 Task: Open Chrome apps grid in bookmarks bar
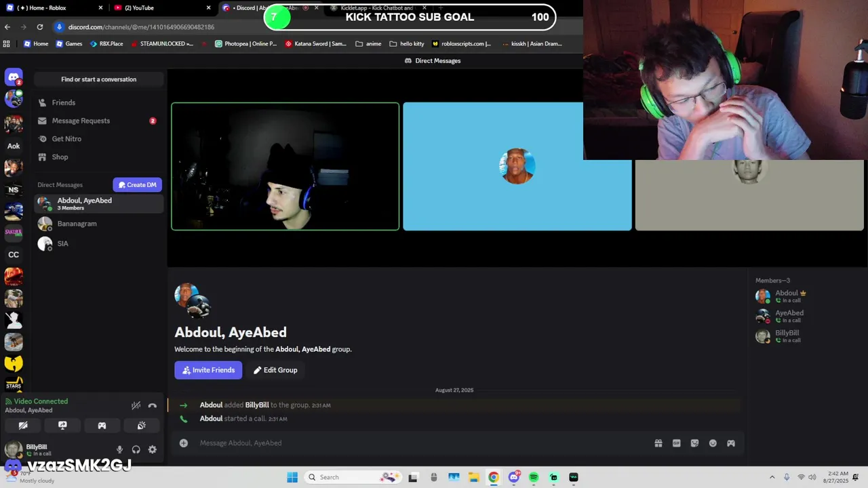(7, 44)
